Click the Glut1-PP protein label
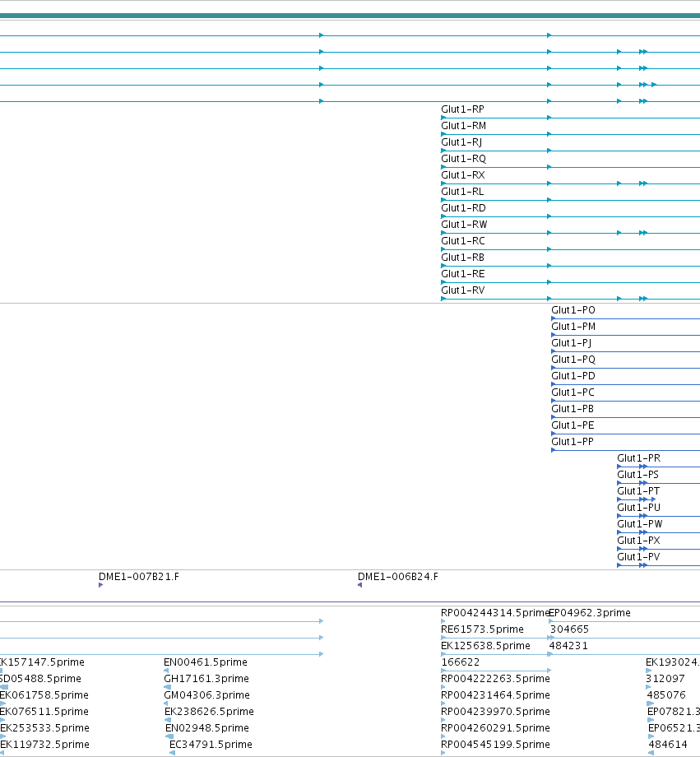Screen dimensions: 700x757 pos(573,442)
